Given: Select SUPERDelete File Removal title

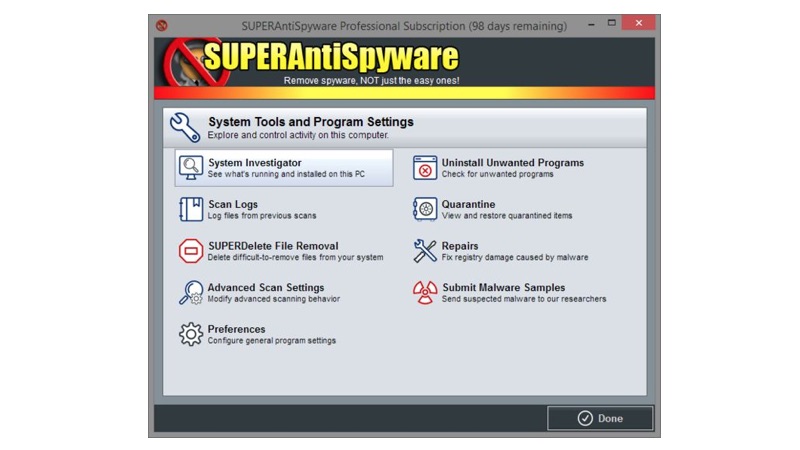Looking at the screenshot, I should pyautogui.click(x=273, y=246).
